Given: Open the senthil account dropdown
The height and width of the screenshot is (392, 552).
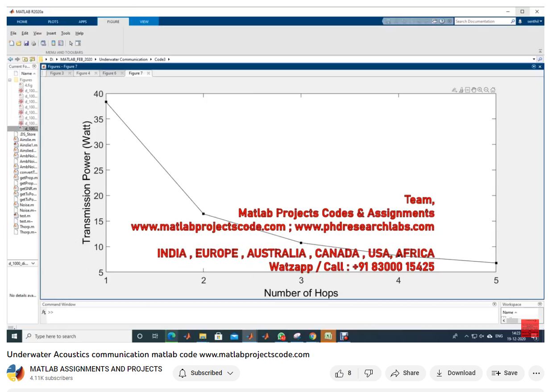Looking at the screenshot, I should click(x=534, y=21).
